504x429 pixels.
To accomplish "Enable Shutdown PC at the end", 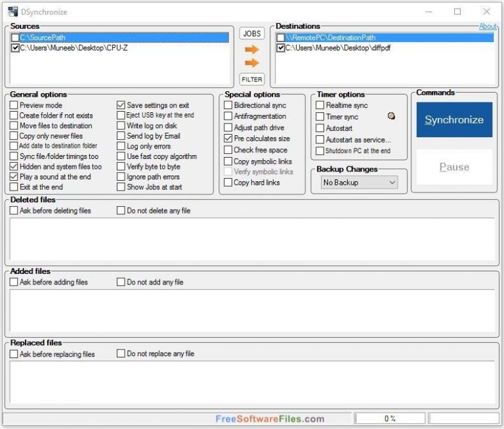I will (x=320, y=150).
